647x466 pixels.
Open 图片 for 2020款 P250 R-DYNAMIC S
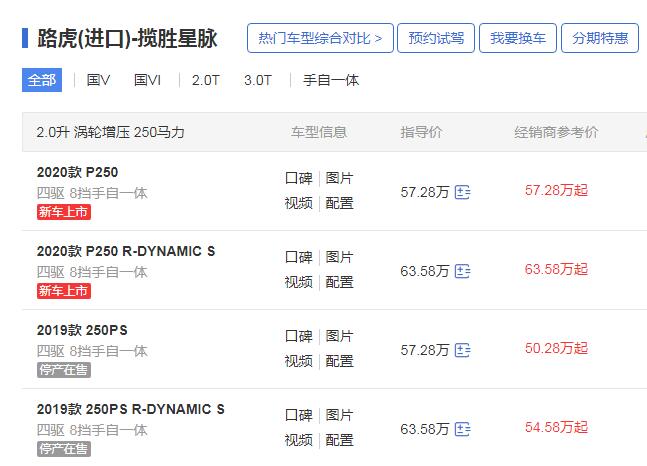[339, 257]
